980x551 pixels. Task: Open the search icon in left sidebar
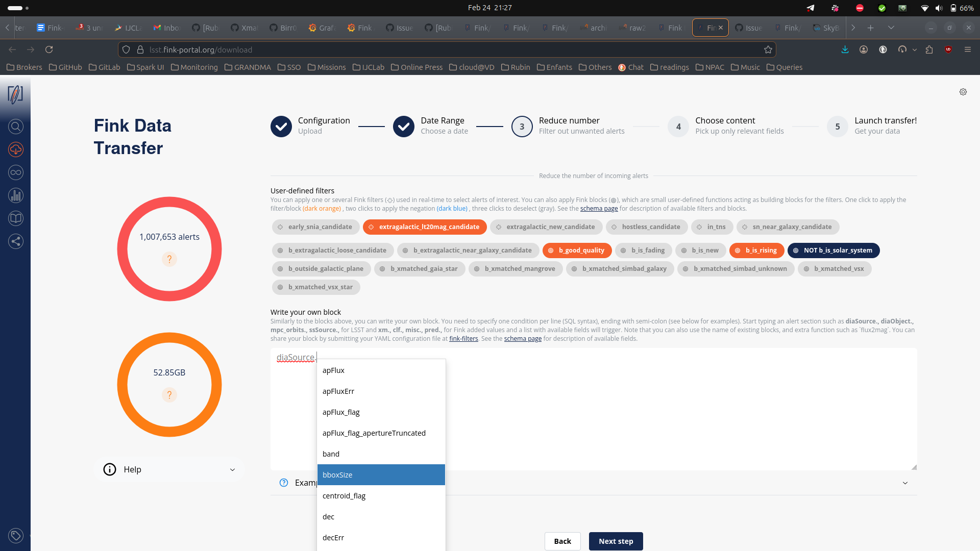[x=16, y=127]
